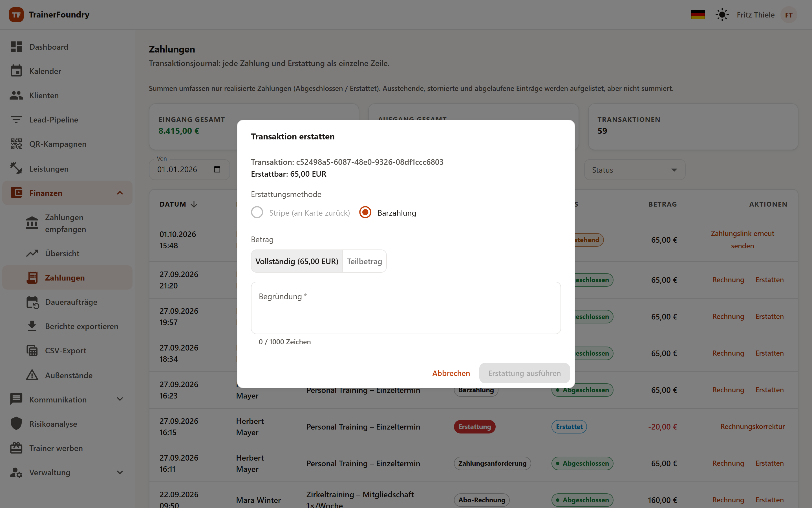Expand the Verwaltung menu section
The height and width of the screenshot is (508, 812).
[x=120, y=472]
